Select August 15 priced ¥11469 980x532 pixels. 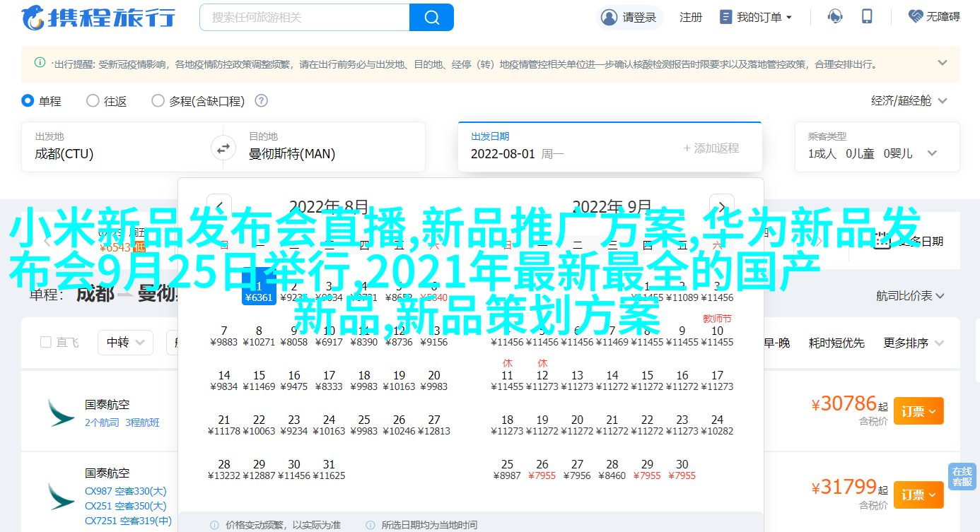click(259, 381)
